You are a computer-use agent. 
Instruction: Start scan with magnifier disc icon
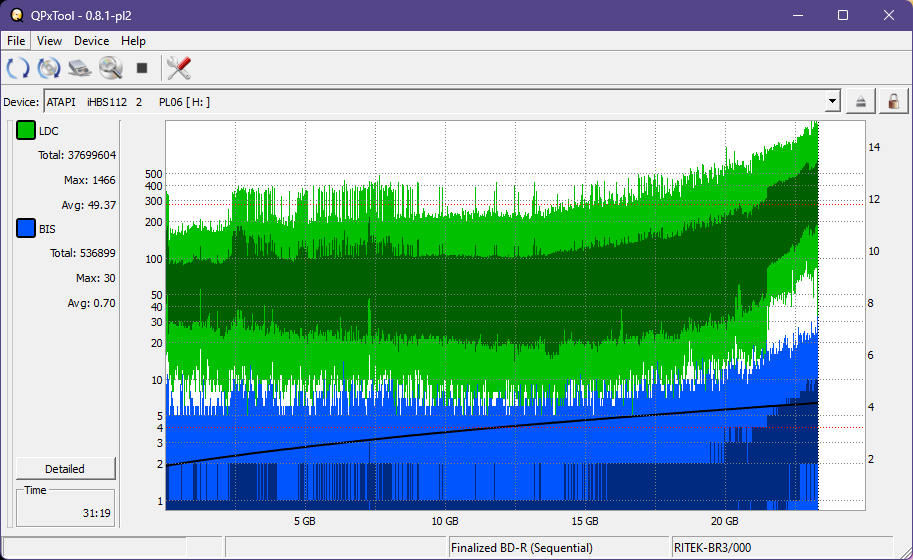coord(111,68)
